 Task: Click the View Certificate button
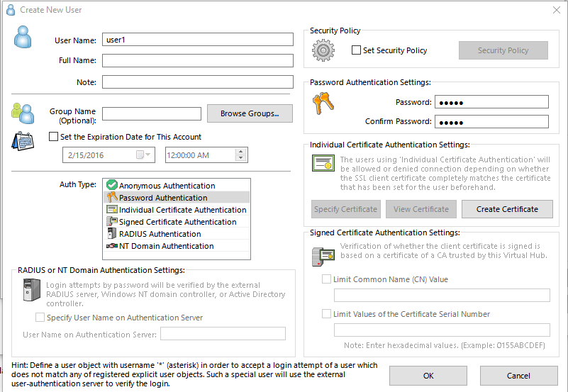pos(421,209)
